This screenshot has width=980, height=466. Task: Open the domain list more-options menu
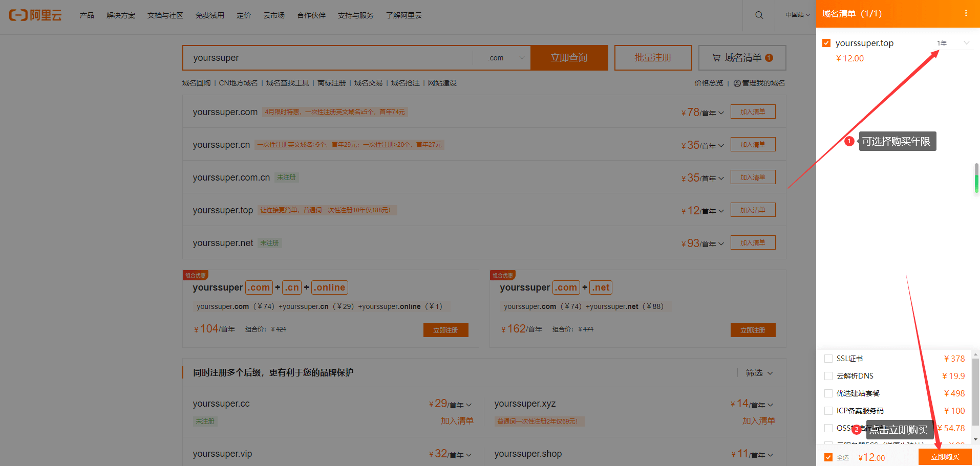[966, 13]
